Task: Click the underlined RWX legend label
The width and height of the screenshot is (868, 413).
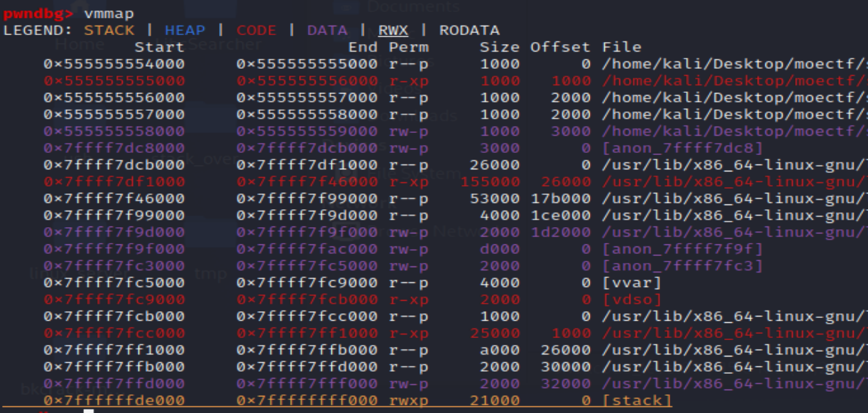Action: [393, 30]
